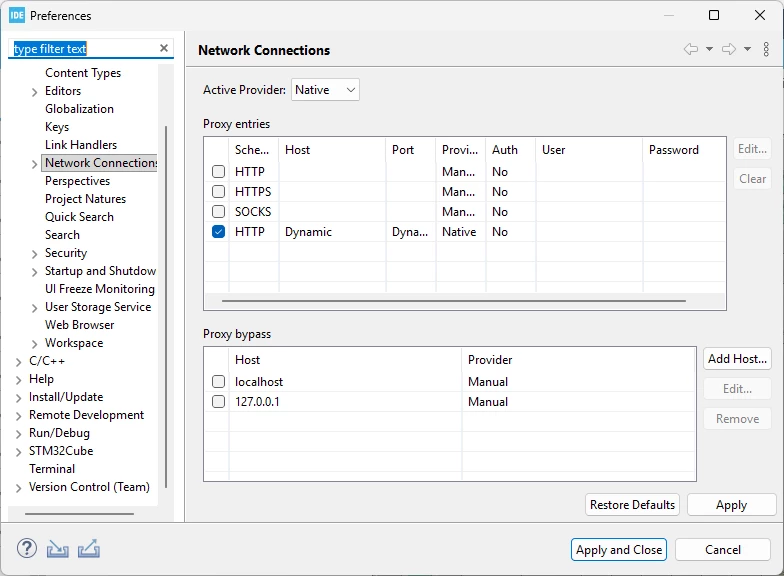Select Link Handlers preference page

click(81, 145)
